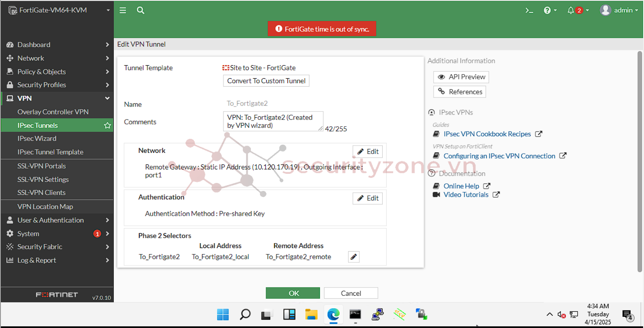Click the pencil icon for Phase 2 Selectors

[x=353, y=257]
